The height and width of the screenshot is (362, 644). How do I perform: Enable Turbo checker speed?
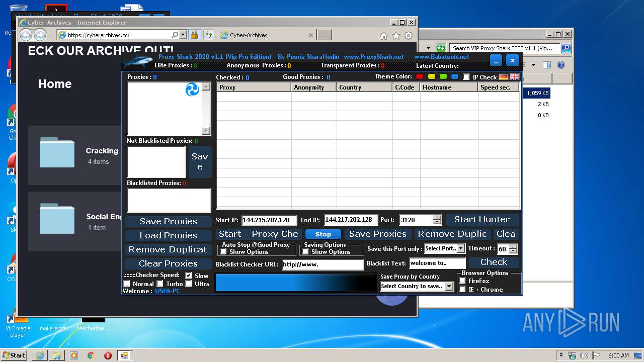[x=160, y=284]
